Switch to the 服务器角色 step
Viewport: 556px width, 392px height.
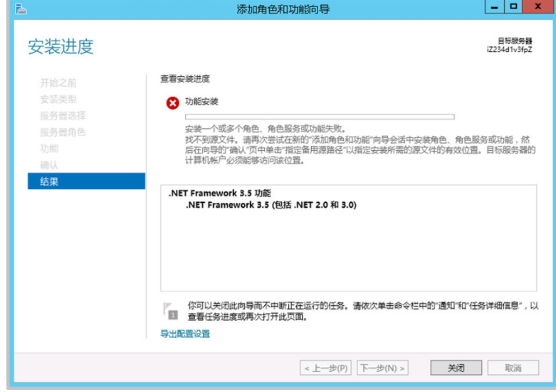(x=63, y=132)
